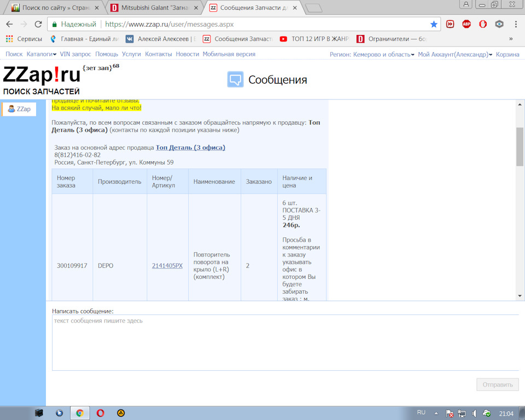525x420 pixels.
Task: Switch the RU keyboard language indicator
Action: coord(421,412)
